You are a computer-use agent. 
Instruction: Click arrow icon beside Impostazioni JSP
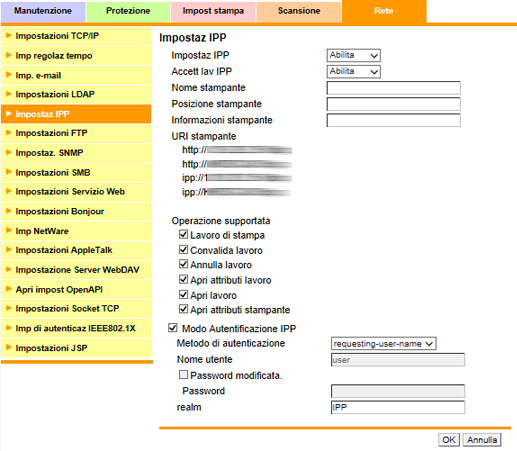(x=9, y=348)
